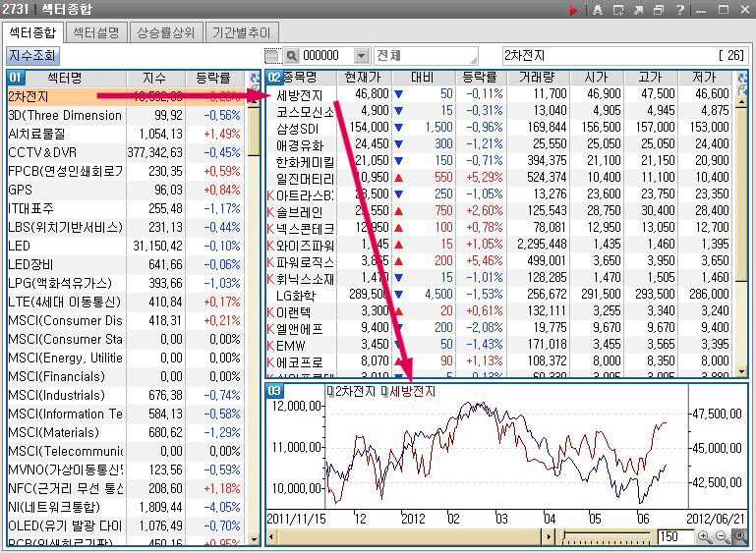
Task: Select the LG화학 stock row
Action: pyautogui.click(x=499, y=294)
